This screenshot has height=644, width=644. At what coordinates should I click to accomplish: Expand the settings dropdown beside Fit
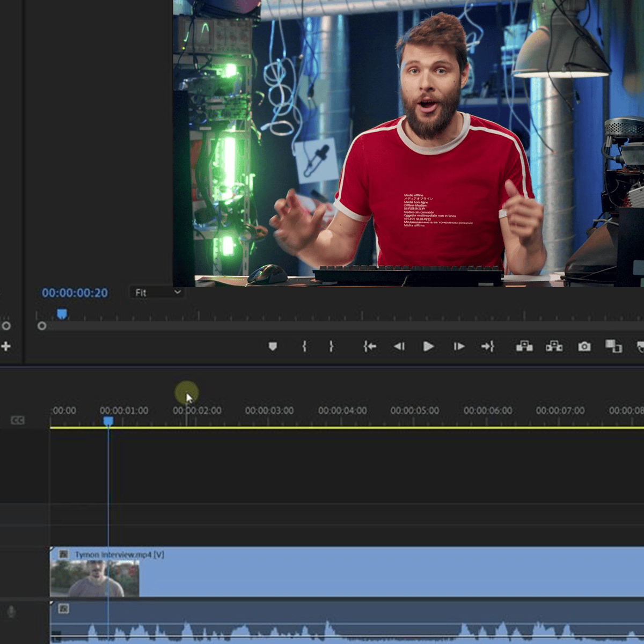[177, 293]
